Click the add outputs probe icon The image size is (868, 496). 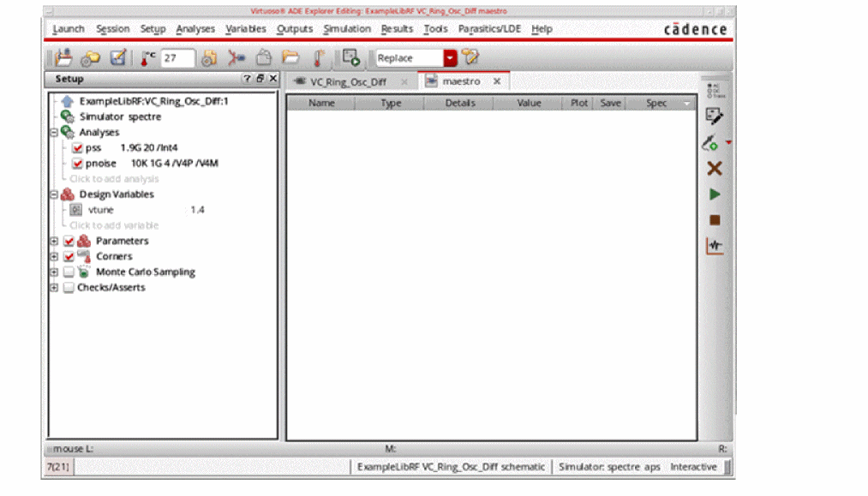click(710, 143)
